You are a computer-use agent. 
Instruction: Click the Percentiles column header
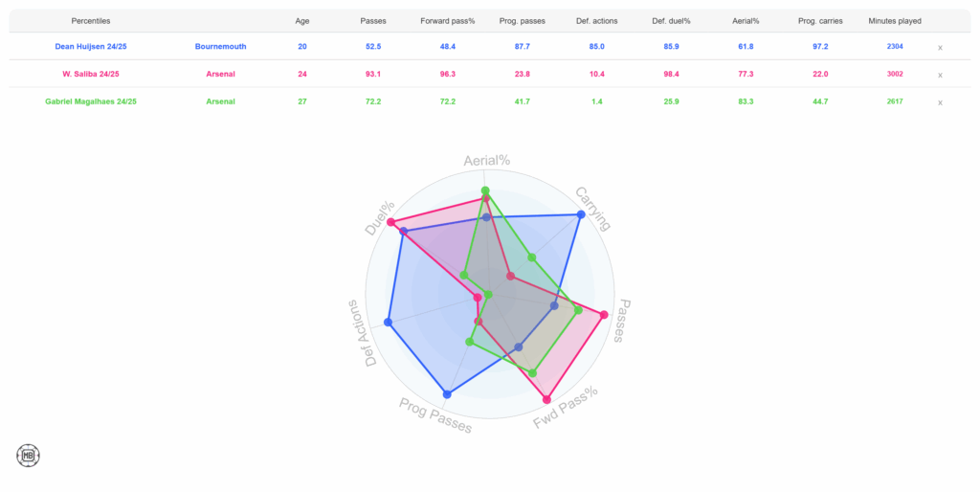[x=91, y=20]
